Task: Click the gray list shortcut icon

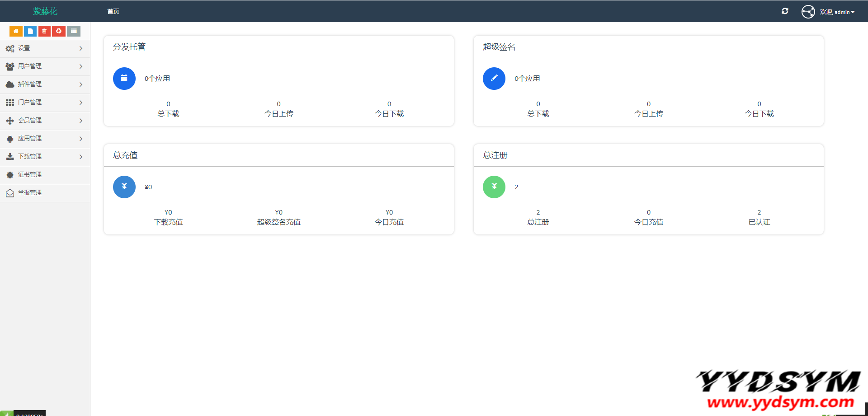Action: [x=74, y=31]
